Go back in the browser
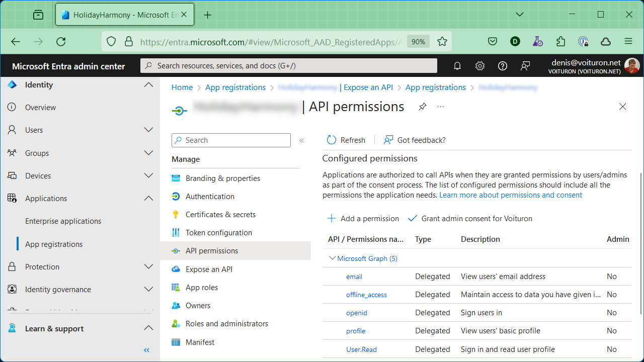The height and width of the screenshot is (362, 644). pos(16,42)
